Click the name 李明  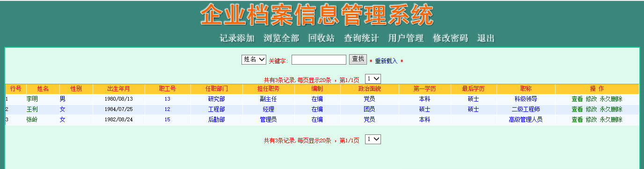[32, 99]
